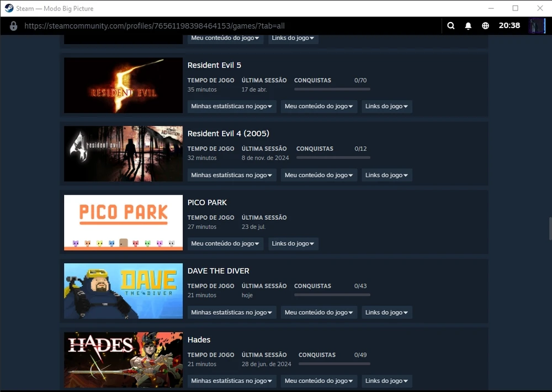Open the notifications bell
552x392 pixels.
point(468,26)
